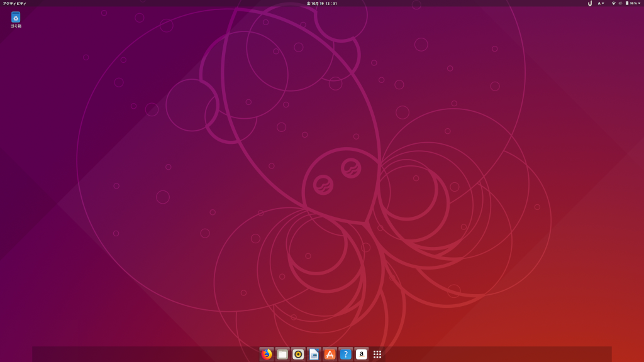Show all applications grid
Viewport: 644px width, 362px height.
tap(377, 354)
